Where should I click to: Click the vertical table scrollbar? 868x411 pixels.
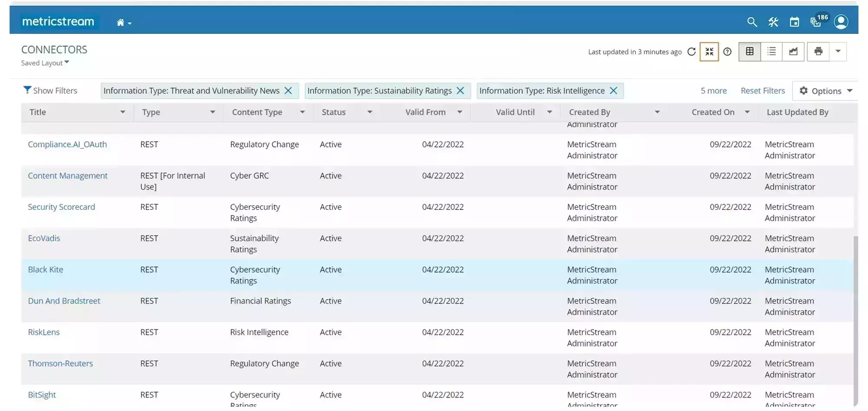855,321
